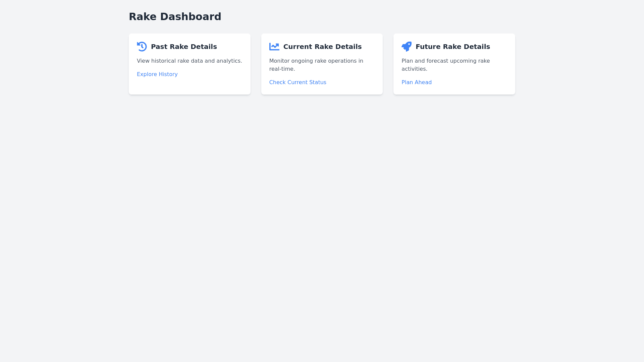This screenshot has width=644, height=362.
Task: Click the Current Rake Details heading
Action: (x=322, y=47)
